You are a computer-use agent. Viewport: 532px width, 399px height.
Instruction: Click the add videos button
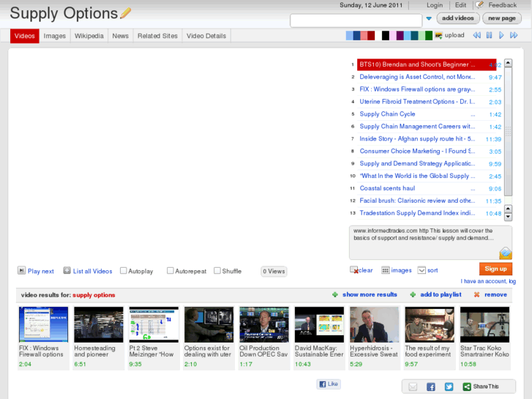tap(458, 18)
